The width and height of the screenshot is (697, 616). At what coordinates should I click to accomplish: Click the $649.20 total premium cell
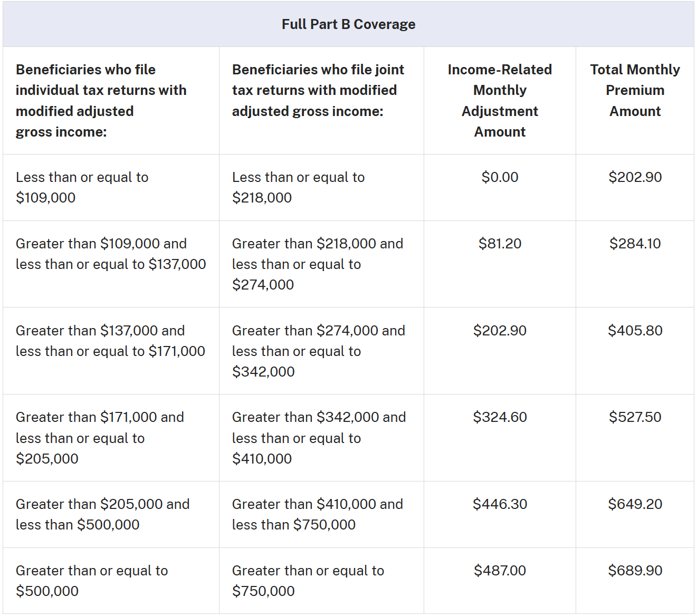pos(635,504)
